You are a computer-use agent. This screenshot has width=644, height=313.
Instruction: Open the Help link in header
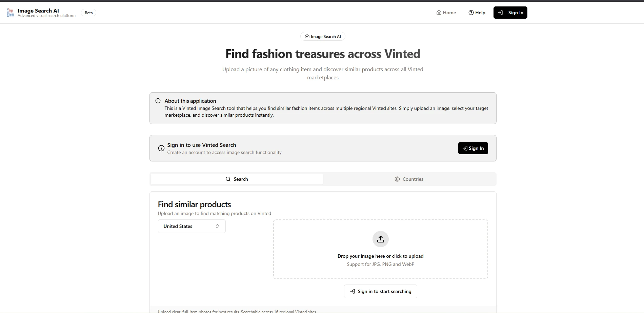(x=477, y=13)
